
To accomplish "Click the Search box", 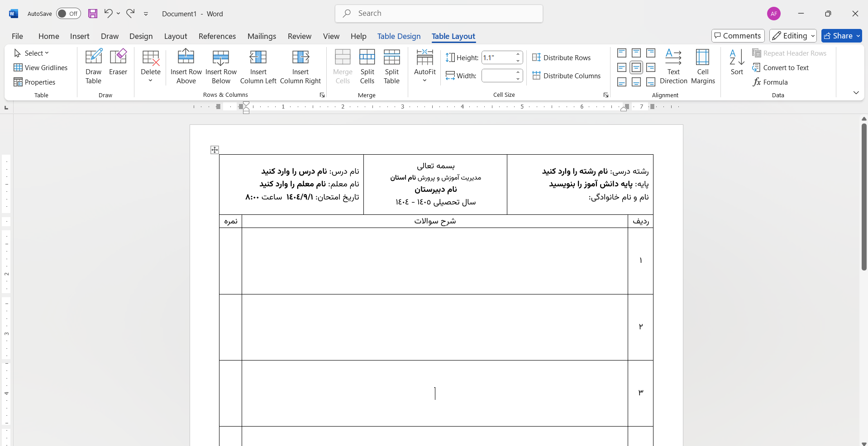I will [x=439, y=14].
